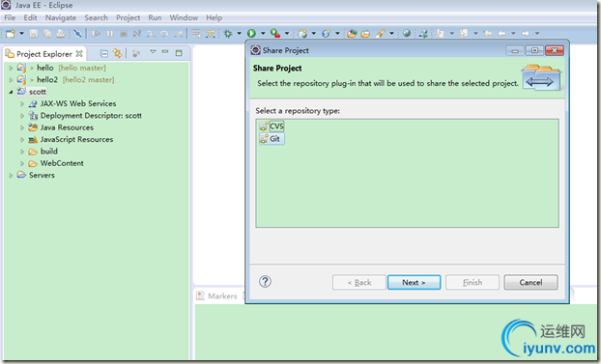Viewport: 601px width, 364px height.
Task: Open the External Tools dropdown arrow
Action: pyautogui.click(x=287, y=34)
